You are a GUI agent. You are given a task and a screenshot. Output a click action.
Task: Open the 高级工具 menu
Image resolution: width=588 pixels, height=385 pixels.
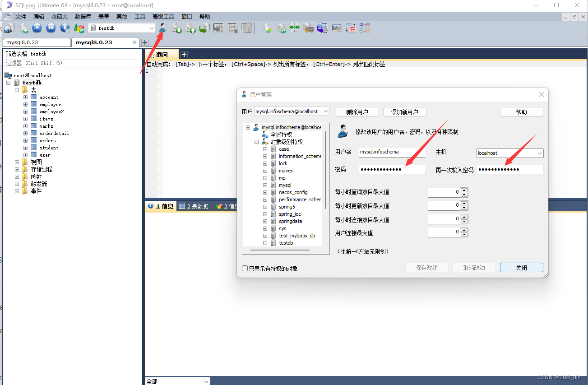click(x=163, y=16)
